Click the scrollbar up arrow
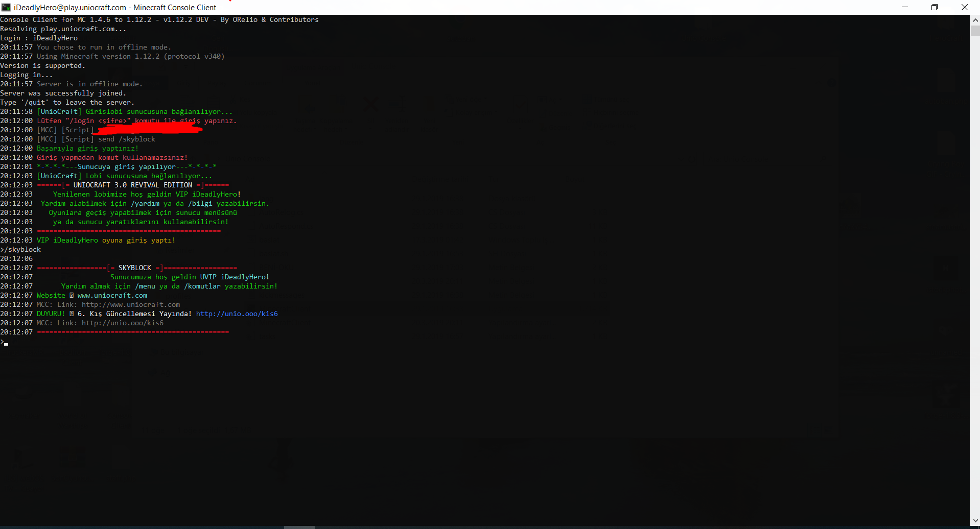 pyautogui.click(x=975, y=20)
